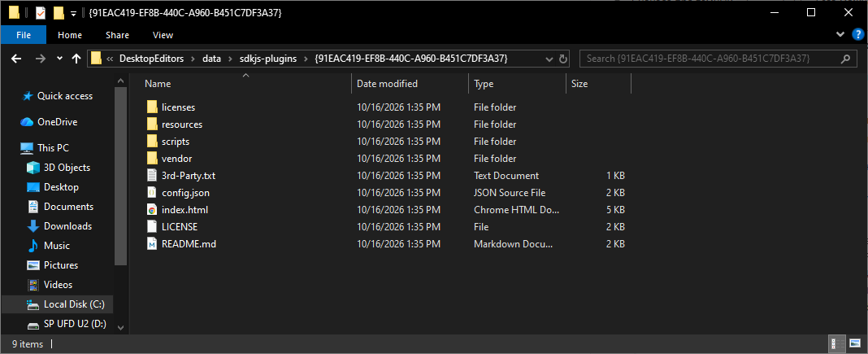Click the SP UFD U2 (D:) drive icon

coord(34,324)
